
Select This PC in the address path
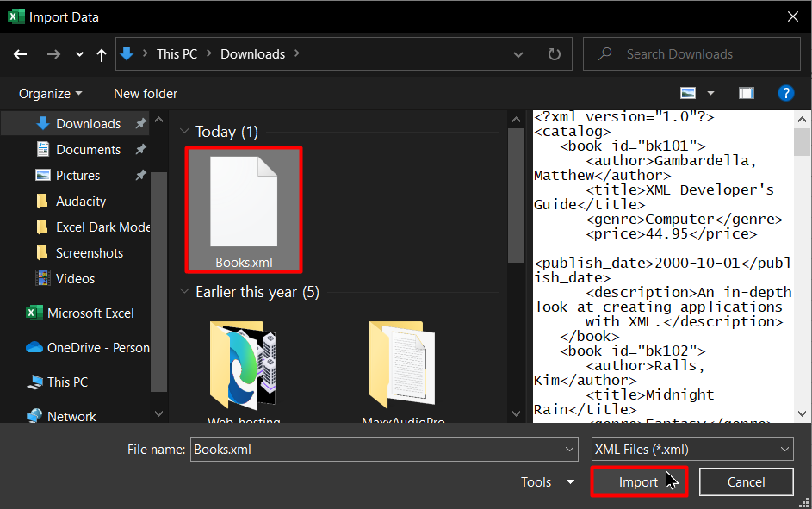tap(177, 54)
